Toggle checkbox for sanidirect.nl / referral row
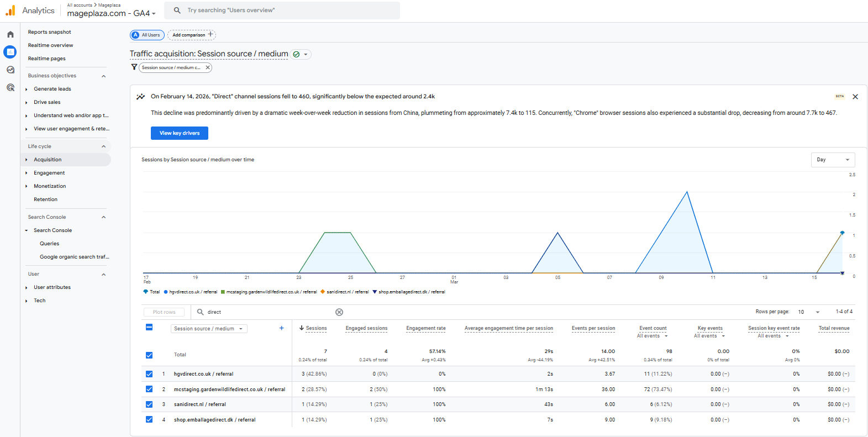The height and width of the screenshot is (437, 868). point(149,404)
